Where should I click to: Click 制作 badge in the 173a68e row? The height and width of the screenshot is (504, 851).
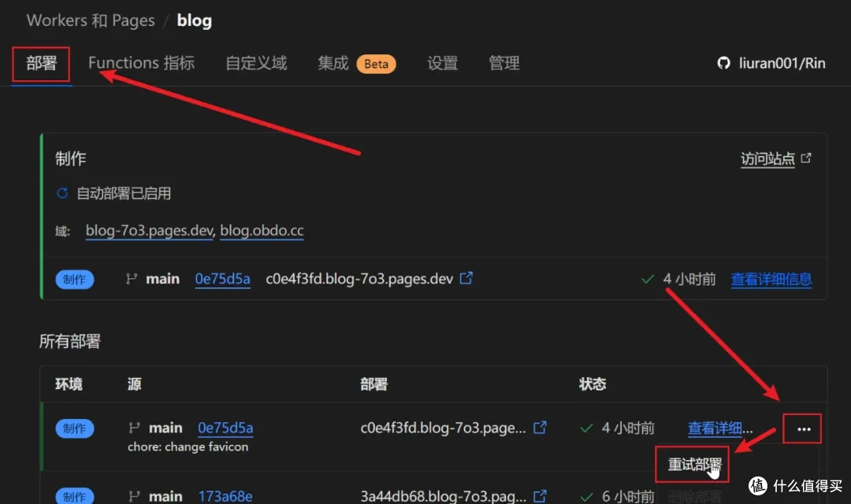click(74, 496)
